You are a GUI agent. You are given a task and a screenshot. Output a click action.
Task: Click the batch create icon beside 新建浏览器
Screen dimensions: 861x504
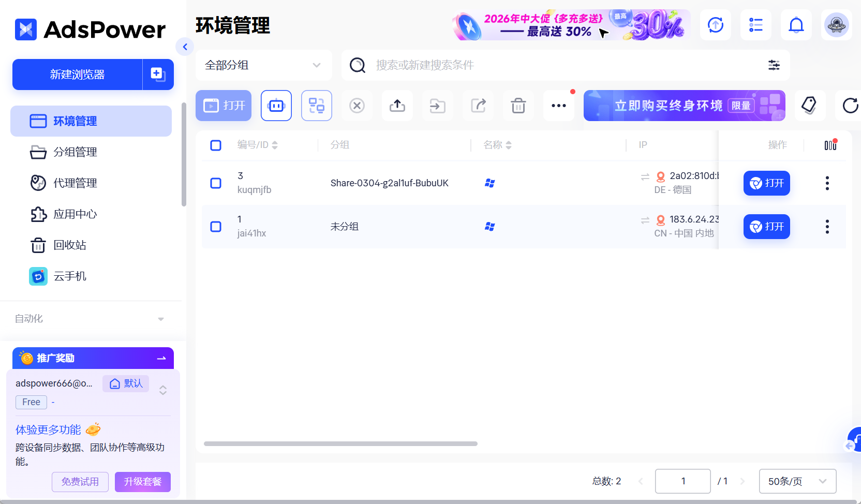[x=158, y=75]
